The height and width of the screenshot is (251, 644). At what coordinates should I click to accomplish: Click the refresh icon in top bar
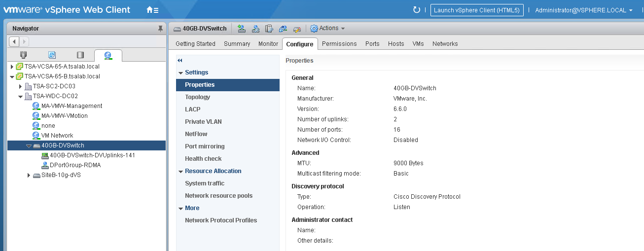point(417,10)
